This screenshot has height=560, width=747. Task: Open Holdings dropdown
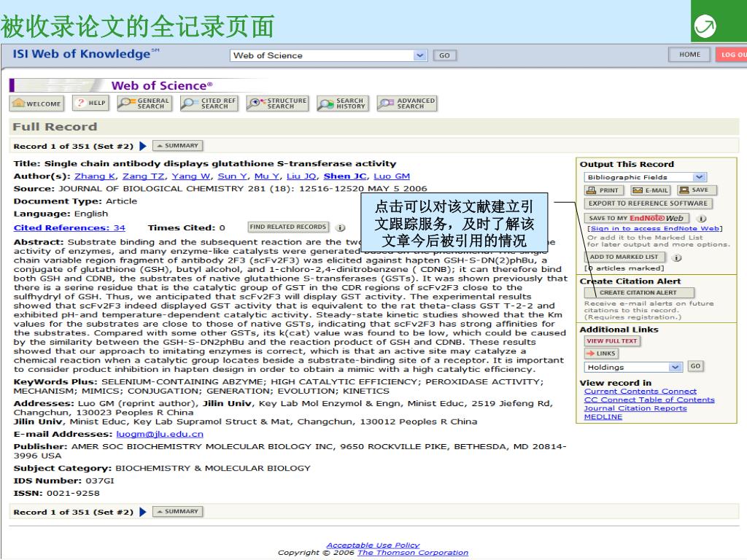click(x=633, y=367)
